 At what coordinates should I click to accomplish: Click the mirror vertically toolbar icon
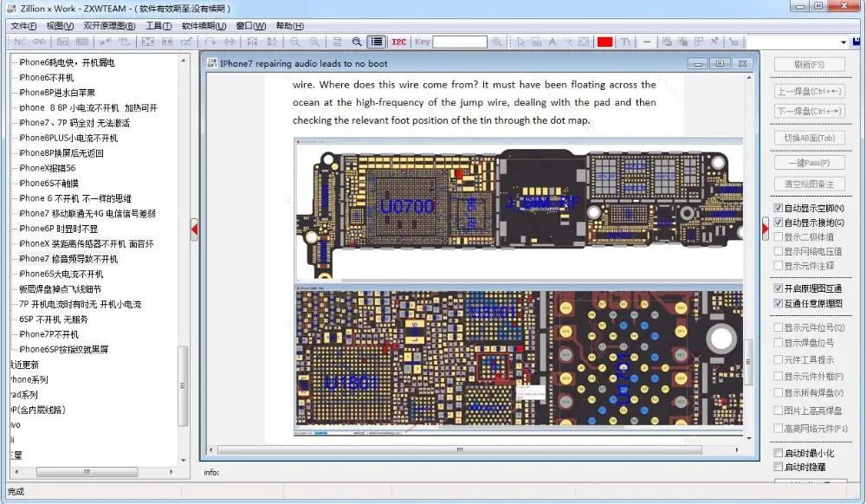coord(271,42)
